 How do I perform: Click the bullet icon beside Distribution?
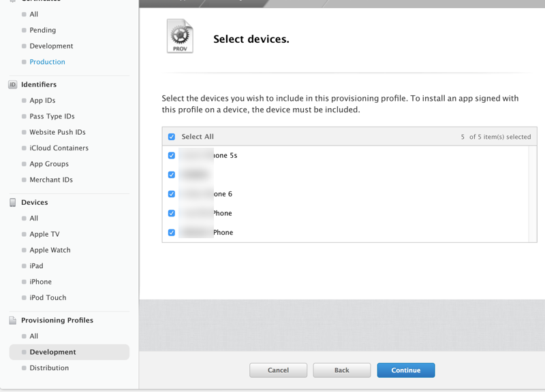(24, 368)
